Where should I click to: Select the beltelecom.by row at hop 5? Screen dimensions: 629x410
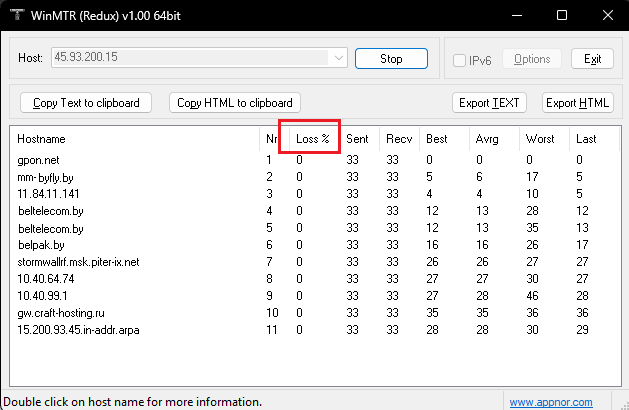tap(315, 228)
